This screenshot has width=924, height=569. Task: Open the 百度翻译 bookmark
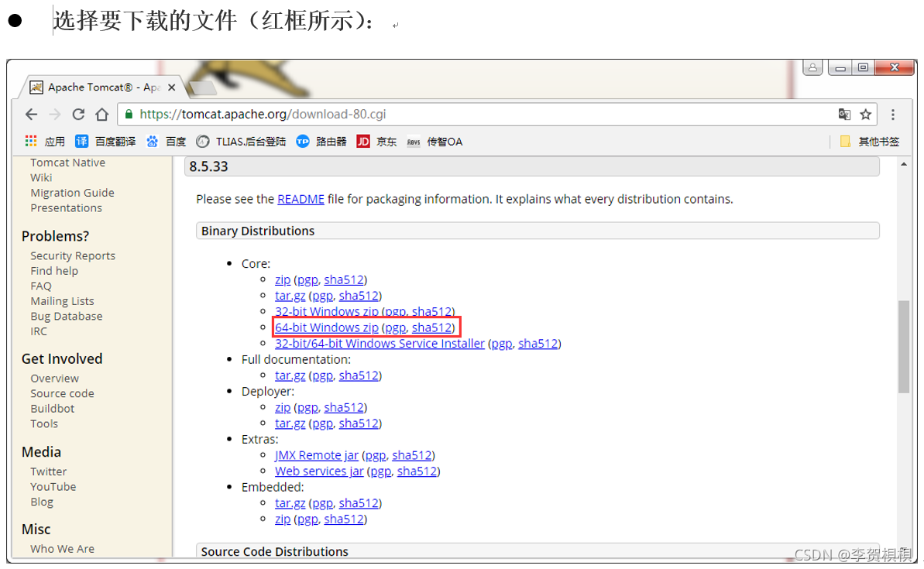tap(105, 142)
